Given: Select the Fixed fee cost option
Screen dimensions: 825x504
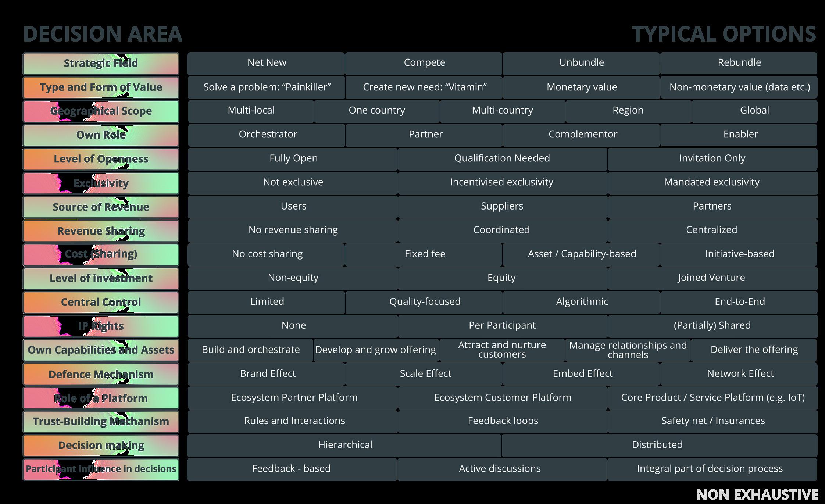Looking at the screenshot, I should click(x=424, y=254).
